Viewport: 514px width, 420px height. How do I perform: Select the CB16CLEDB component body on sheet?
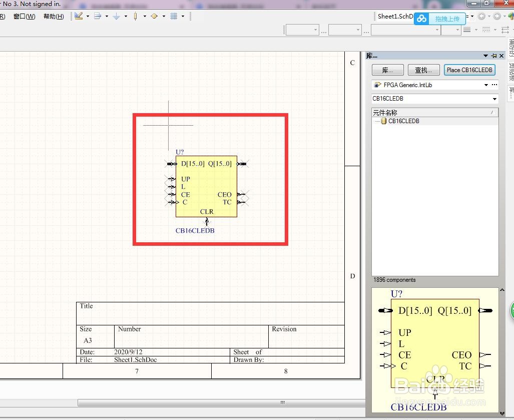coord(206,186)
